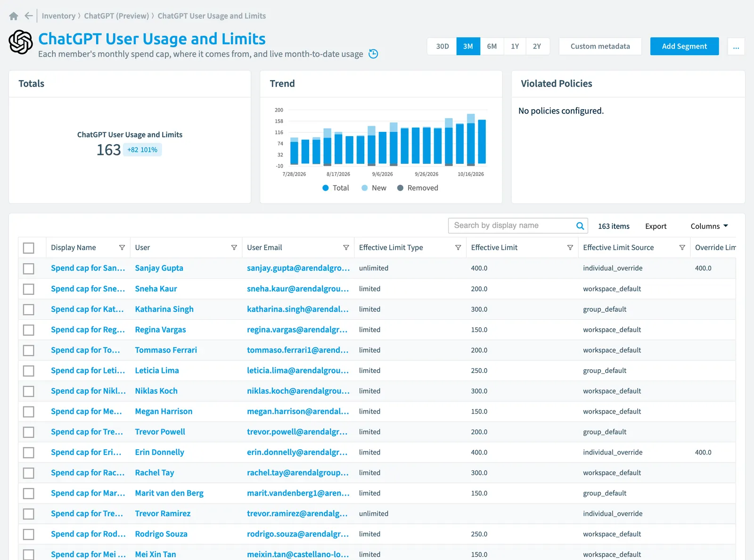Click the Custom metadata button
Image resolution: width=754 pixels, height=560 pixels.
600,46
